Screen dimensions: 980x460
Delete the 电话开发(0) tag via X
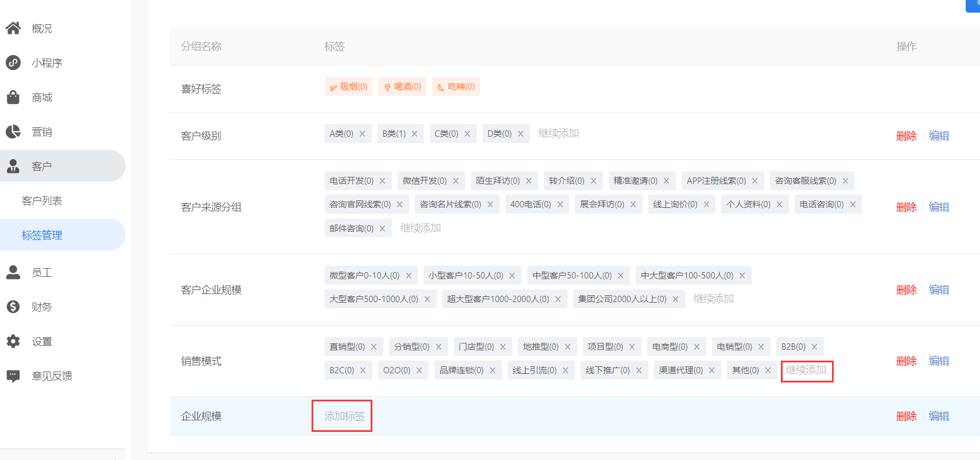[x=383, y=181]
